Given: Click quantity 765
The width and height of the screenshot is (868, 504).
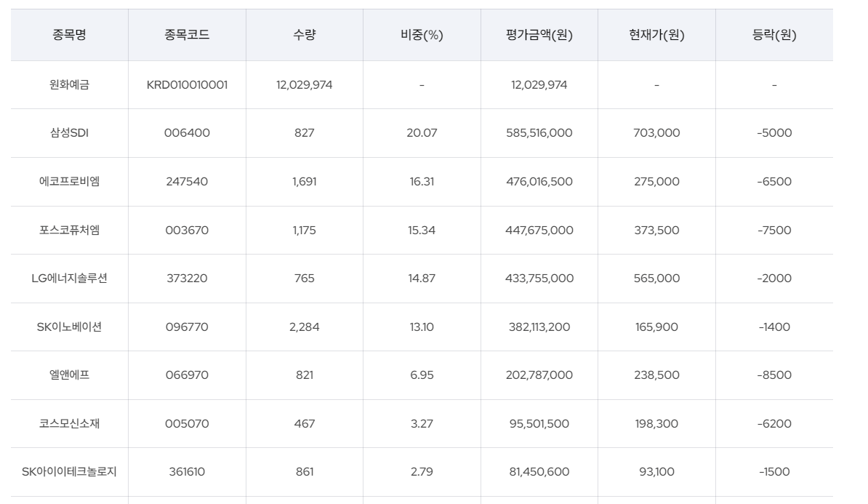Looking at the screenshot, I should (x=305, y=278).
